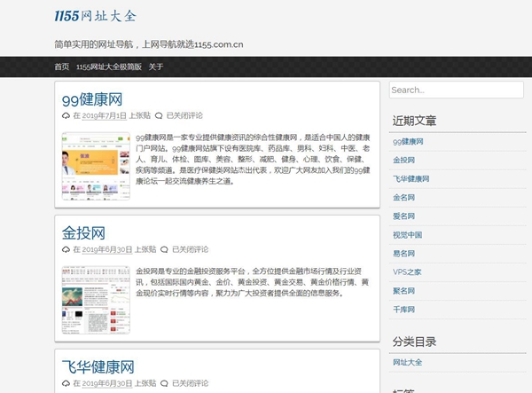
Task: Click the clock icon under the 飞华健康网 title
Action: 66,383
